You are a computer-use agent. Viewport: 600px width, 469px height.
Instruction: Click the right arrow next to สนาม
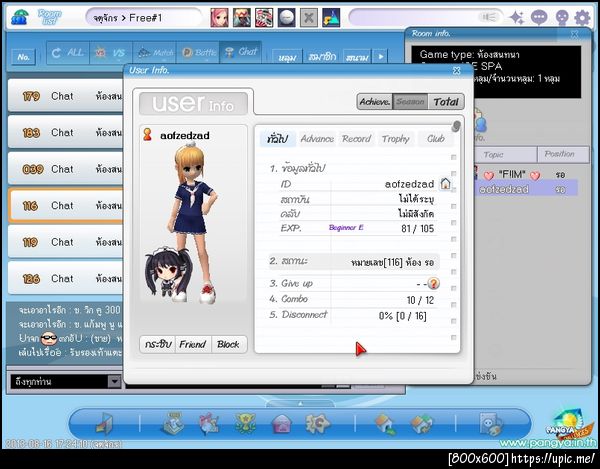(380, 57)
